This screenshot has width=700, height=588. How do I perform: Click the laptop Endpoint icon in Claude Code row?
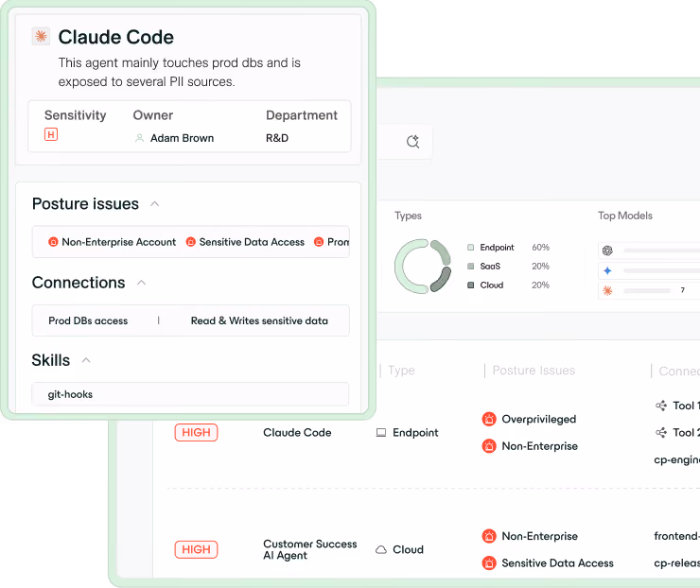(x=381, y=432)
